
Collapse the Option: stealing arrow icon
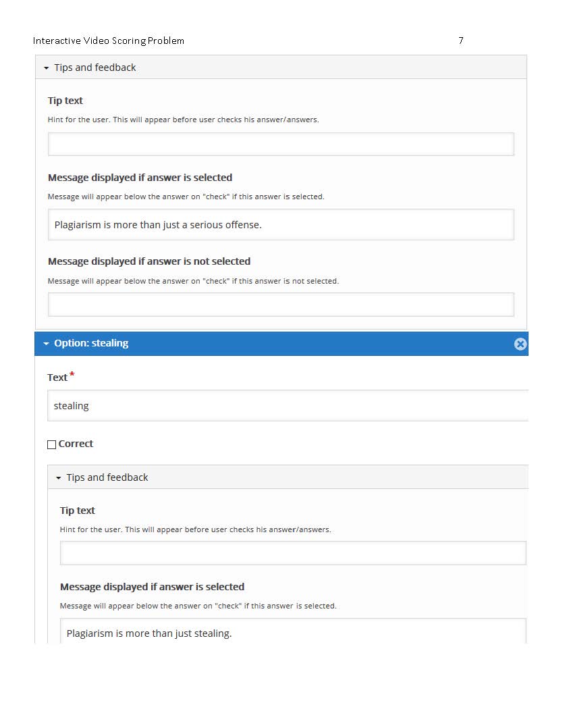pos(46,344)
